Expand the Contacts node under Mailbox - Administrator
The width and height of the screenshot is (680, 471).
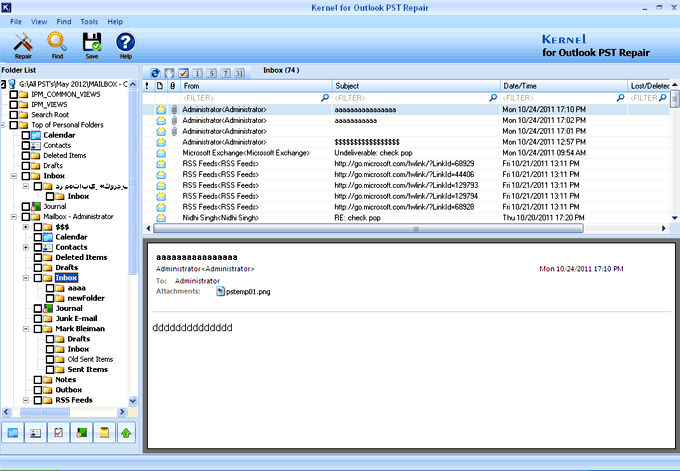26,247
